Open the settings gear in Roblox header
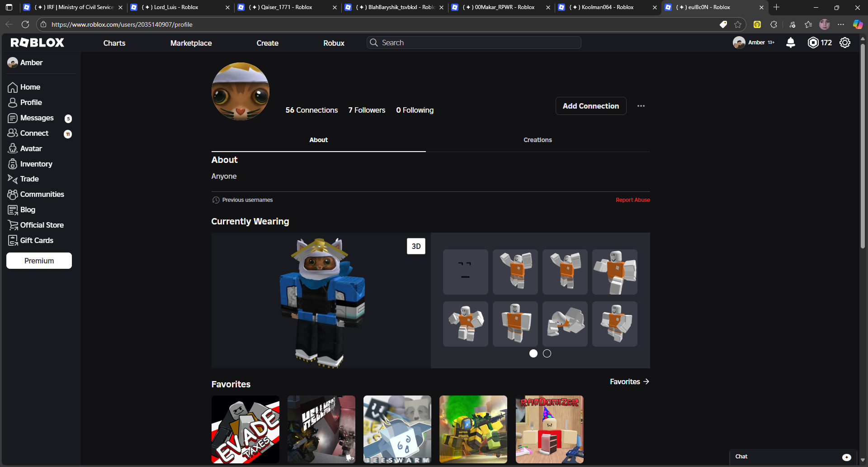The width and height of the screenshot is (868, 467). click(x=845, y=43)
